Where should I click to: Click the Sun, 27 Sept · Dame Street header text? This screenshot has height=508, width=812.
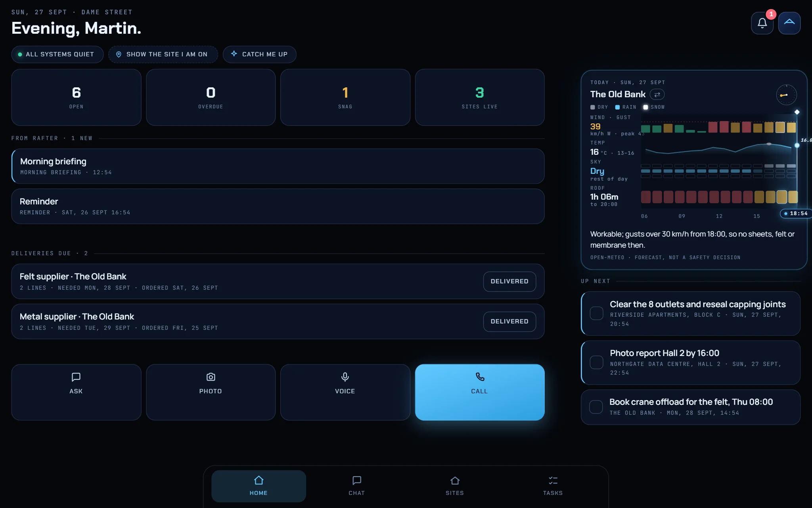click(72, 12)
